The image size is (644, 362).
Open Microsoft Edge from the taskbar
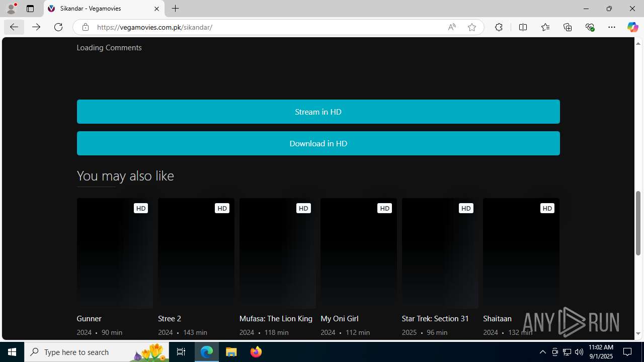point(207,352)
